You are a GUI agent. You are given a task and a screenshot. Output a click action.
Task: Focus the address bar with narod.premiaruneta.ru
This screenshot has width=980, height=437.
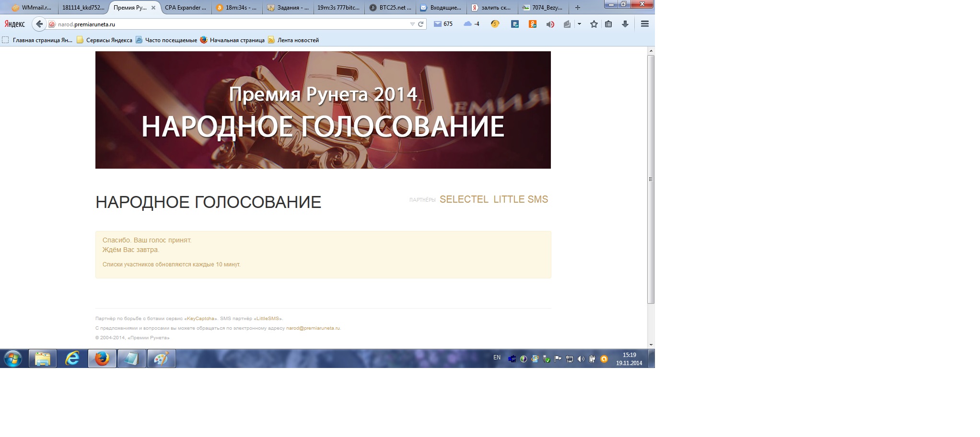pos(232,24)
